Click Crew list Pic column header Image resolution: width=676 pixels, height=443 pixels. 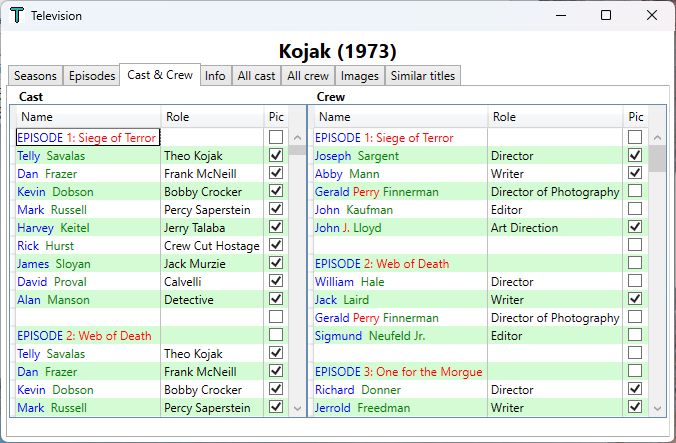pyautogui.click(x=635, y=117)
